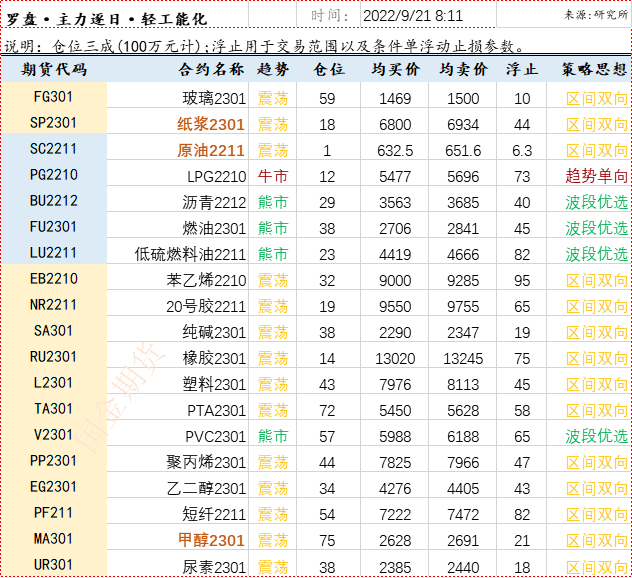
Task: Select average sell price 13245
Action: point(463,358)
